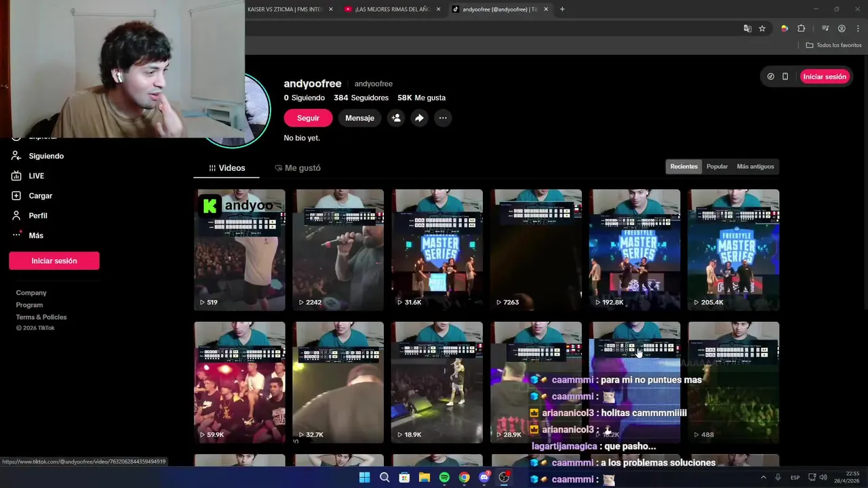Image resolution: width=868 pixels, height=488 pixels.
Task: Open the Mensaje button
Action: 359,118
